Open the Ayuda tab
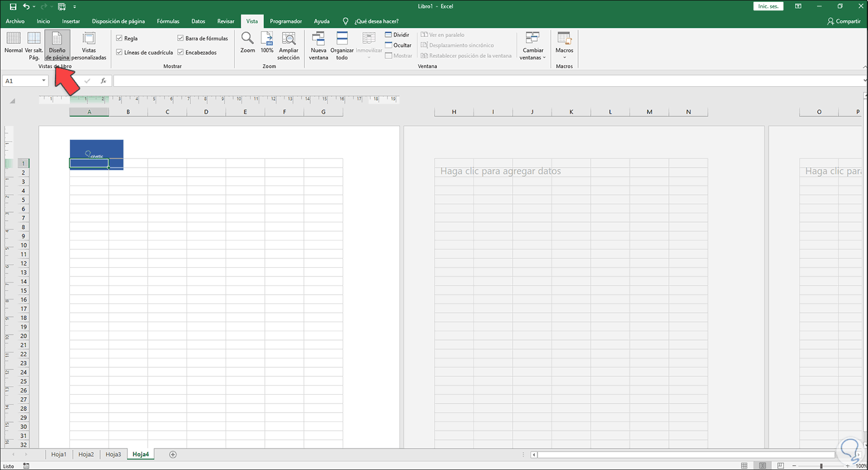The width and height of the screenshot is (868, 470). click(322, 21)
